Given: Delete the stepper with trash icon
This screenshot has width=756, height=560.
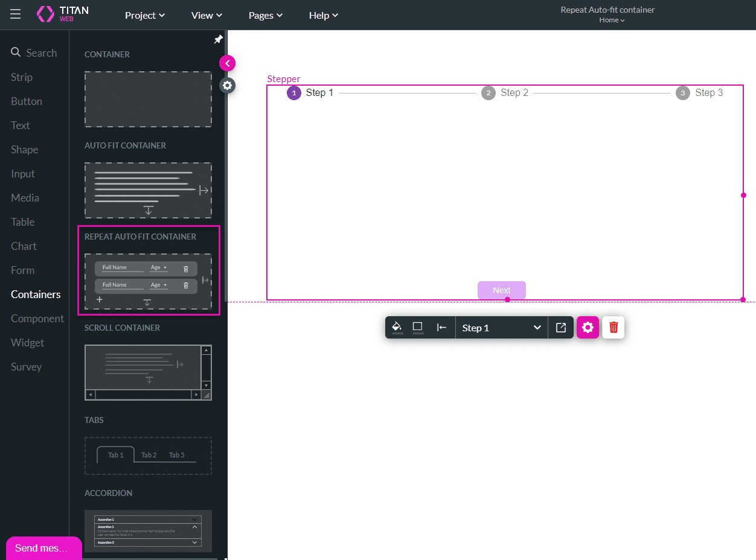Looking at the screenshot, I should coord(613,327).
